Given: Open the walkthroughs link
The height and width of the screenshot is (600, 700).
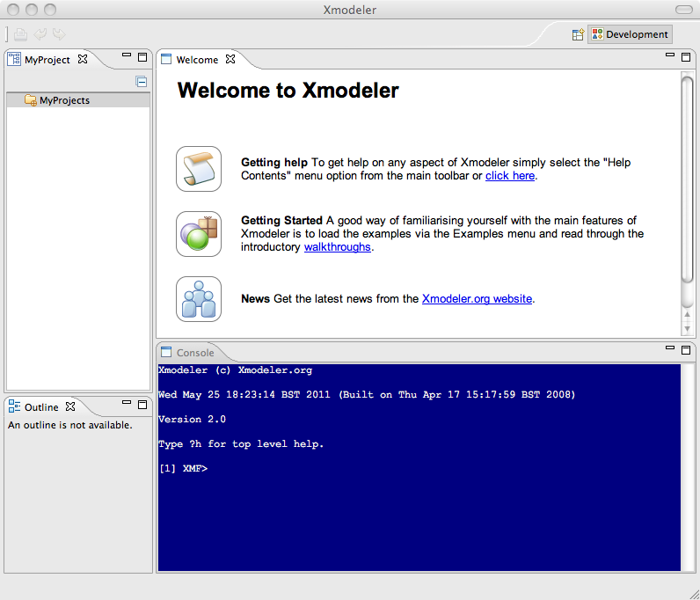Looking at the screenshot, I should 338,247.
